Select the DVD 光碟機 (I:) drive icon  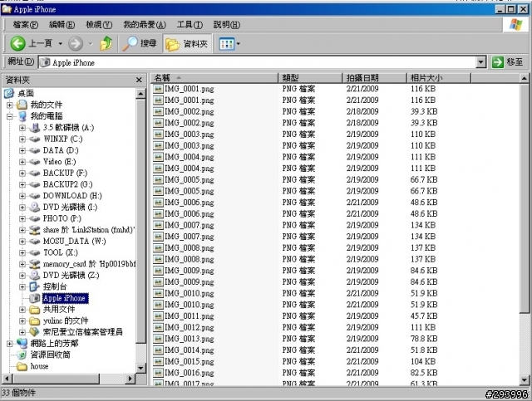click(x=34, y=207)
